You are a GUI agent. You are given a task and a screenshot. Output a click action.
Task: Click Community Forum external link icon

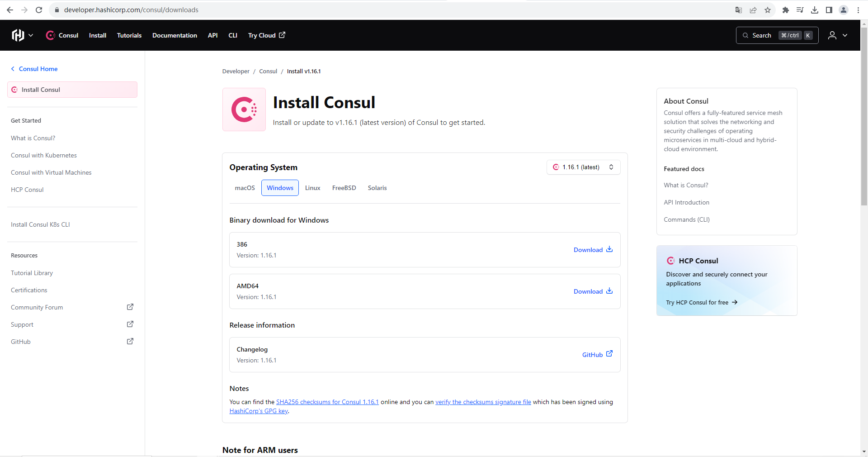click(x=130, y=307)
